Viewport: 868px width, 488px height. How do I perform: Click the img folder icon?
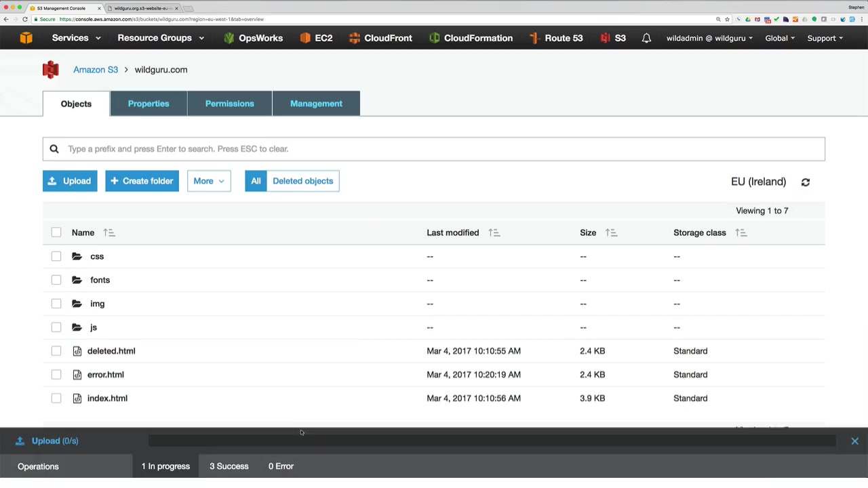coord(77,304)
